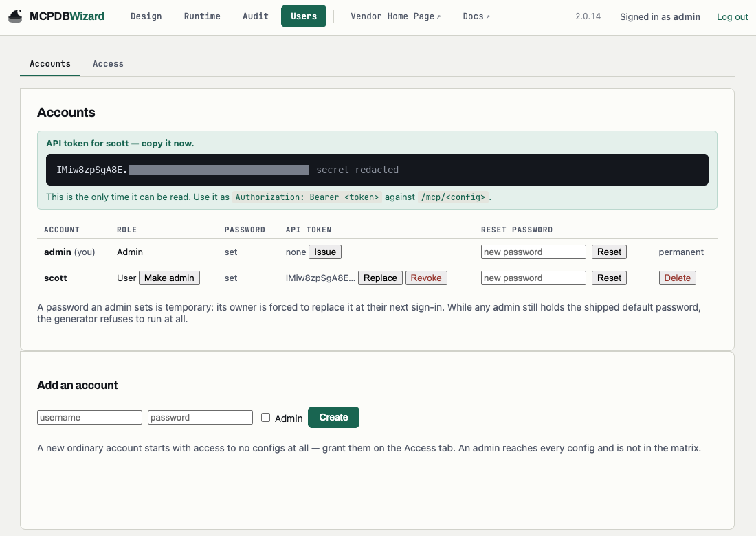Replace scott's API token
The image size is (756, 536).
[x=380, y=278]
